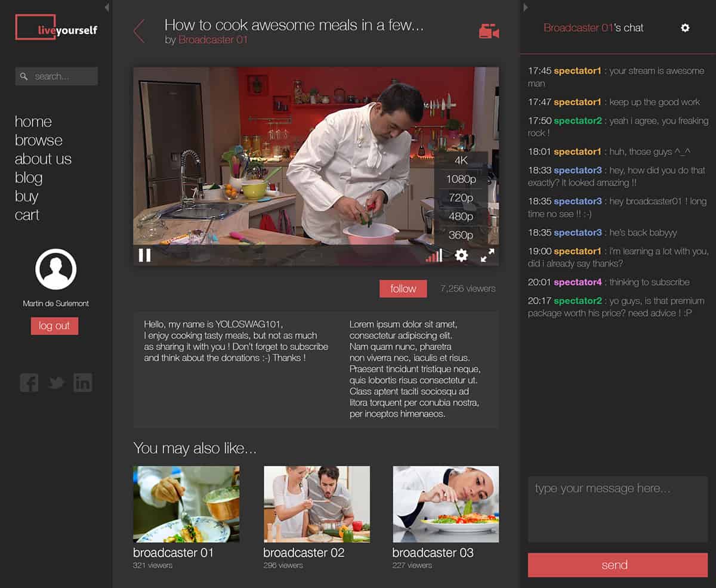716x588 pixels.
Task: Open video player settings gear
Action: pyautogui.click(x=461, y=255)
